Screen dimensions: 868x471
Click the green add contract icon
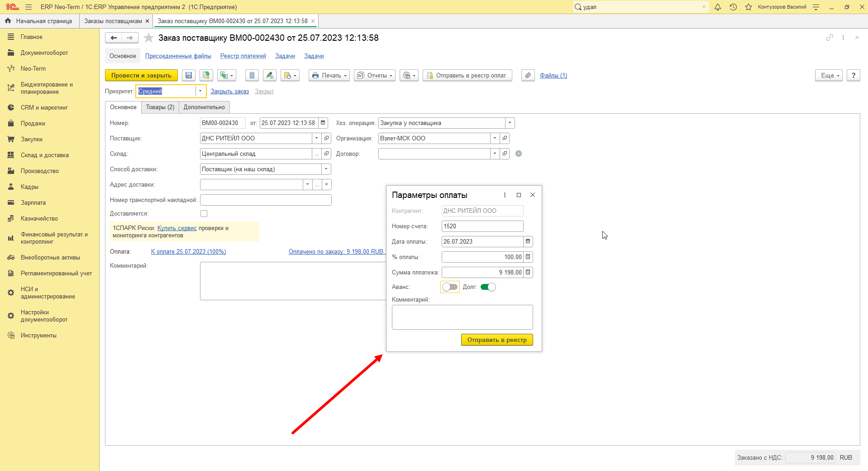tap(519, 154)
